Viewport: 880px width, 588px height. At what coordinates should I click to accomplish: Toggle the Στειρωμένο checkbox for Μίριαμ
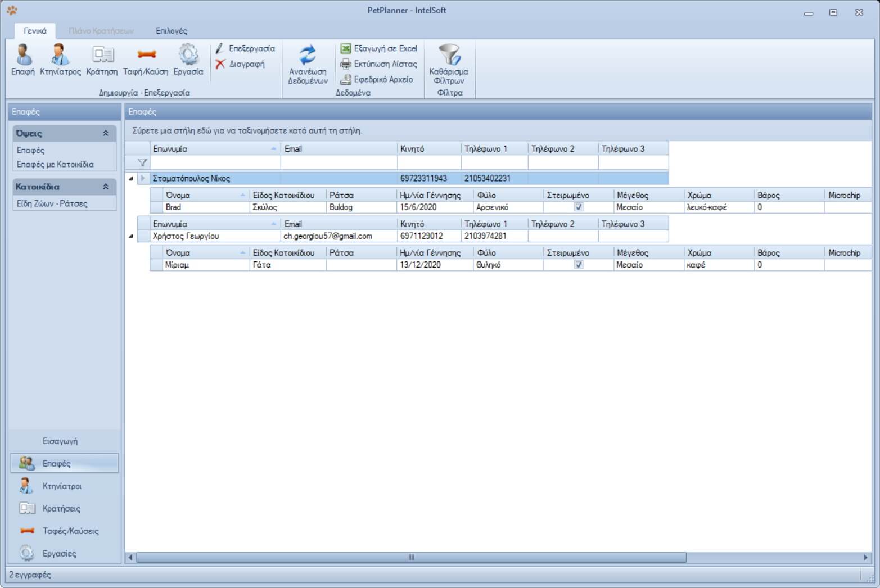pyautogui.click(x=579, y=265)
